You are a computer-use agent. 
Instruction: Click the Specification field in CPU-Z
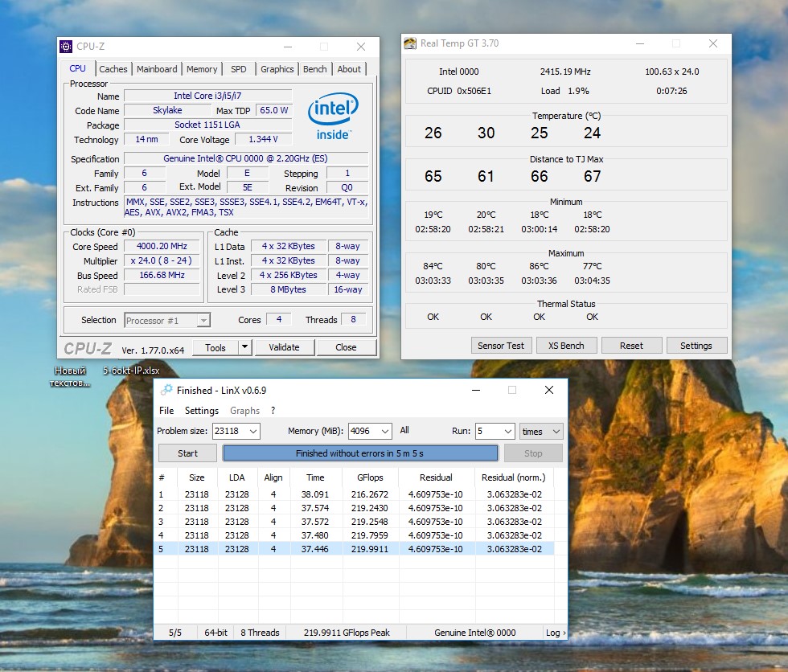point(246,158)
